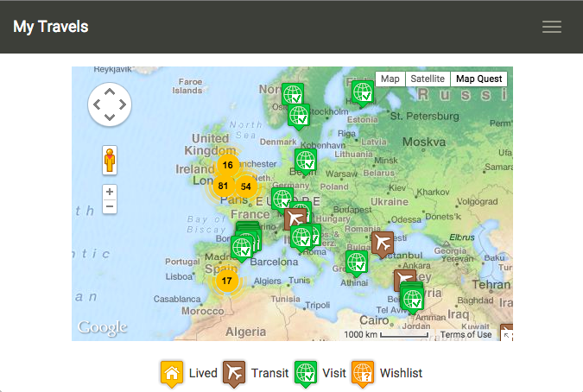This screenshot has height=392, width=583.
Task: Click the 1000 km scale control
Action: [x=386, y=334]
